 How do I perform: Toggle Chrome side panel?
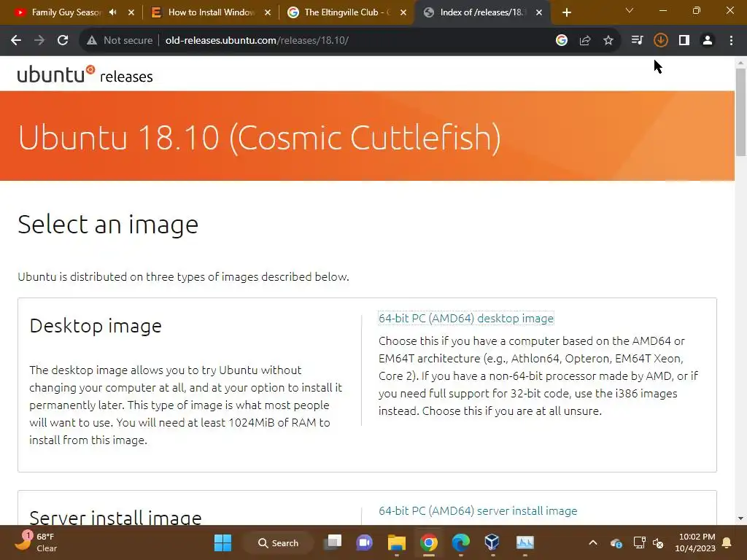(x=684, y=41)
